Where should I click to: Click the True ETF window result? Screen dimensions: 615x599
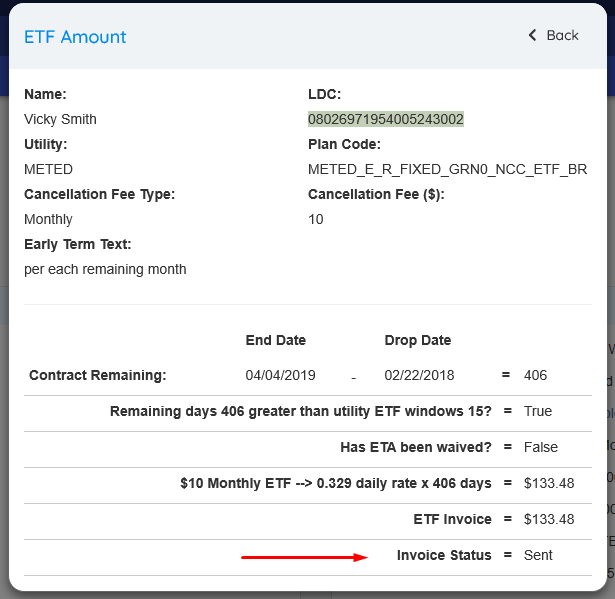pos(538,411)
